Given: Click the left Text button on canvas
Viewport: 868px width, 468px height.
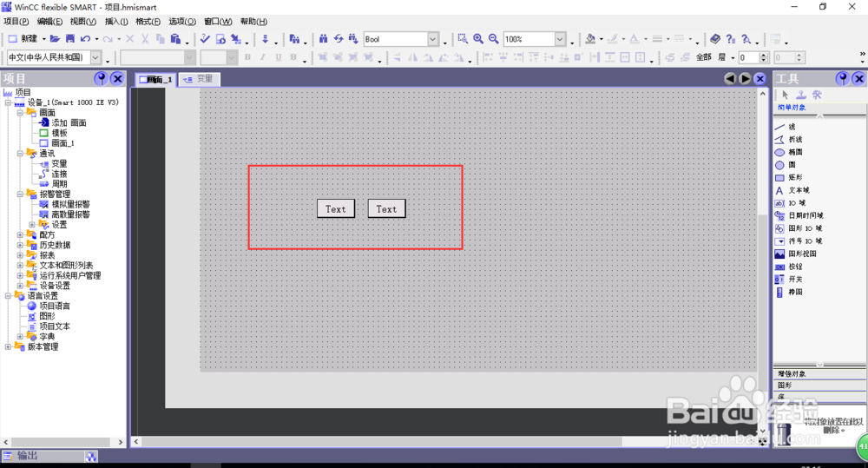Looking at the screenshot, I should point(335,208).
